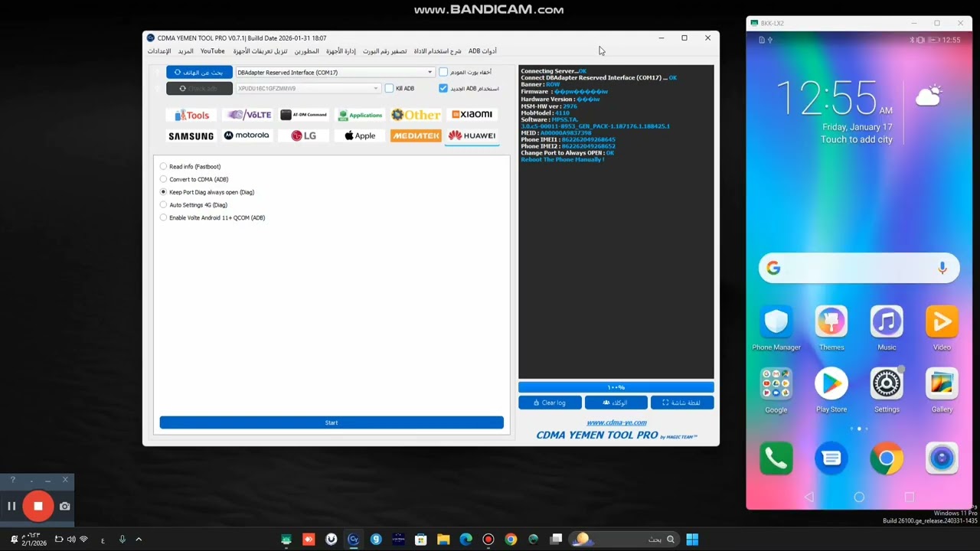
Task: Open the أدوات ADB menu
Action: (482, 51)
